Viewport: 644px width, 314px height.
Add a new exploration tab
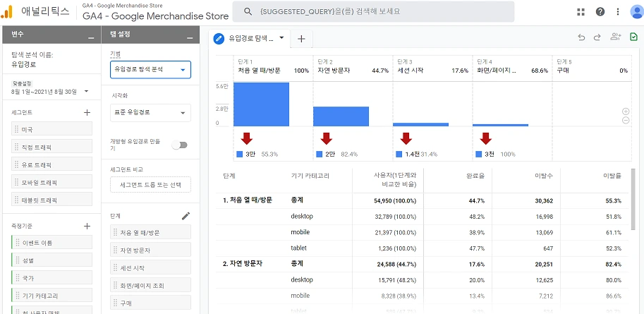[301, 39]
